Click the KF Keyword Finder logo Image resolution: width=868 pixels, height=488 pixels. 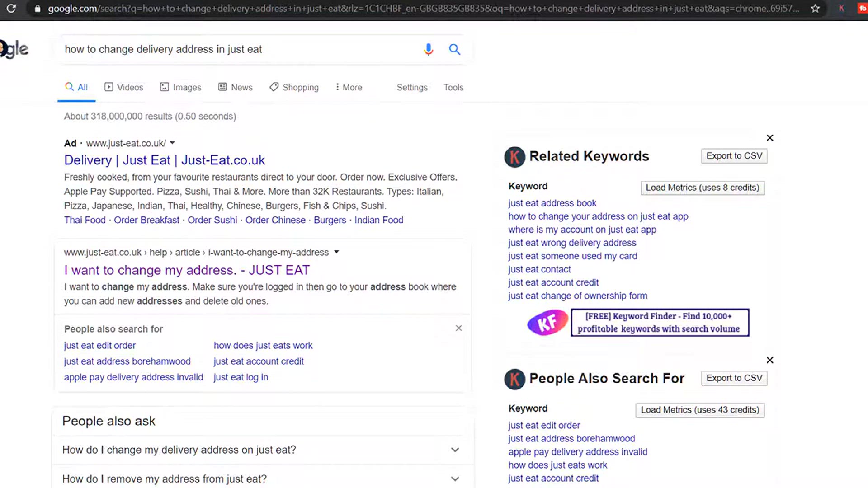coord(547,322)
